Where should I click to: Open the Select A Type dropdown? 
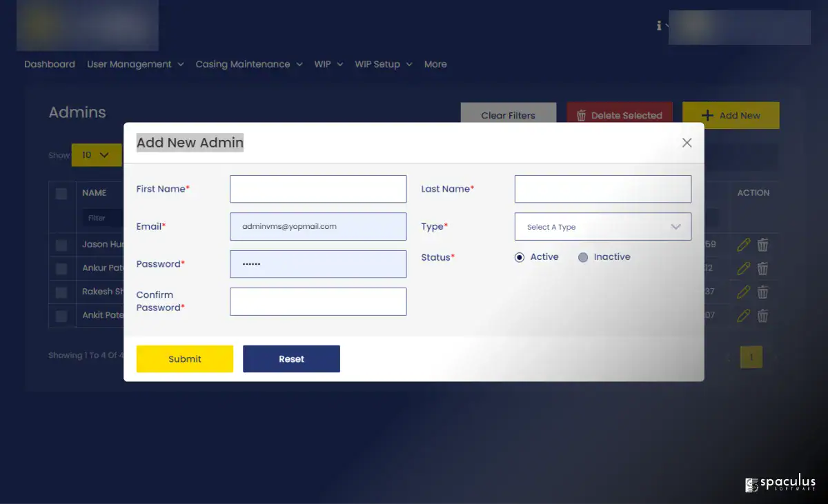[603, 226]
